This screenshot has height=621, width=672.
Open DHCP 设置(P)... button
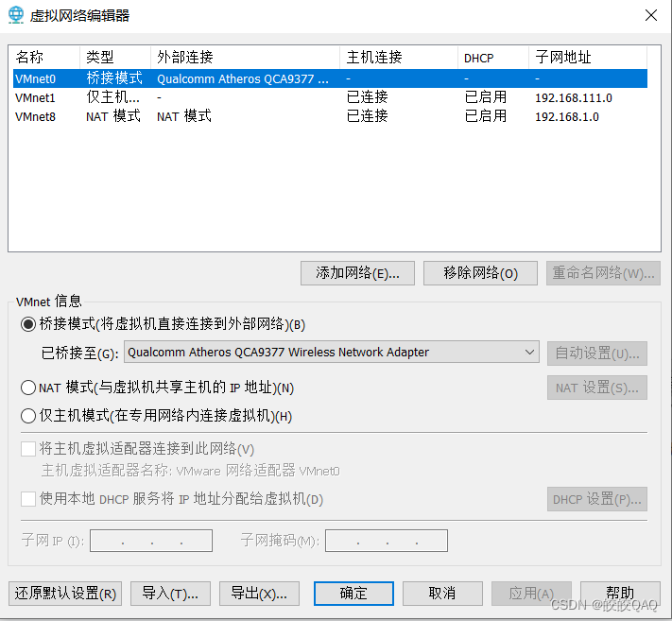pos(597,499)
